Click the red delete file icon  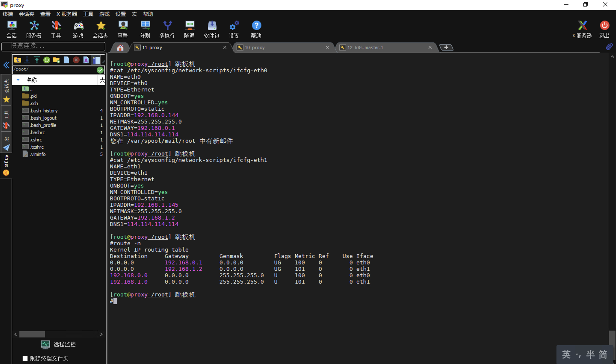click(76, 60)
